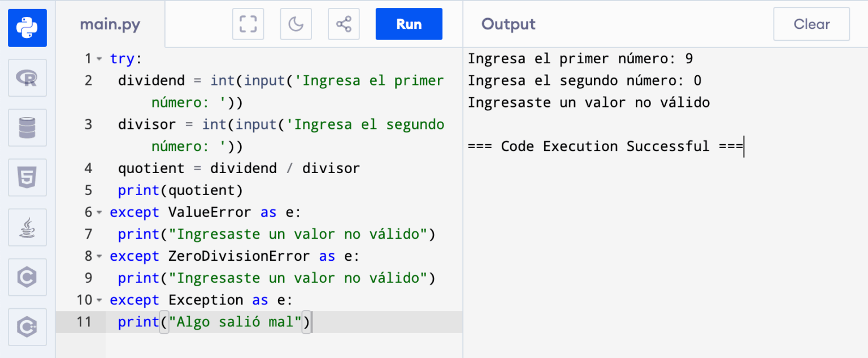Open the SQL database editor icon

tap(27, 127)
